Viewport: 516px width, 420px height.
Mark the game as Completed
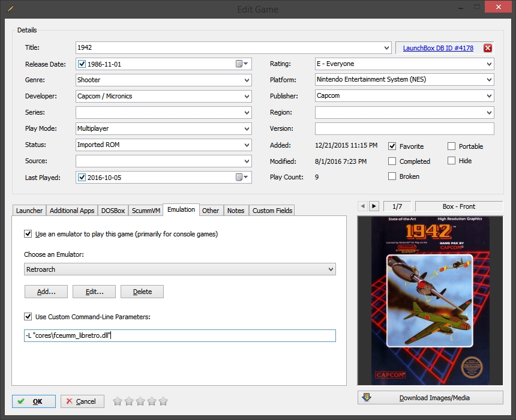(x=392, y=161)
